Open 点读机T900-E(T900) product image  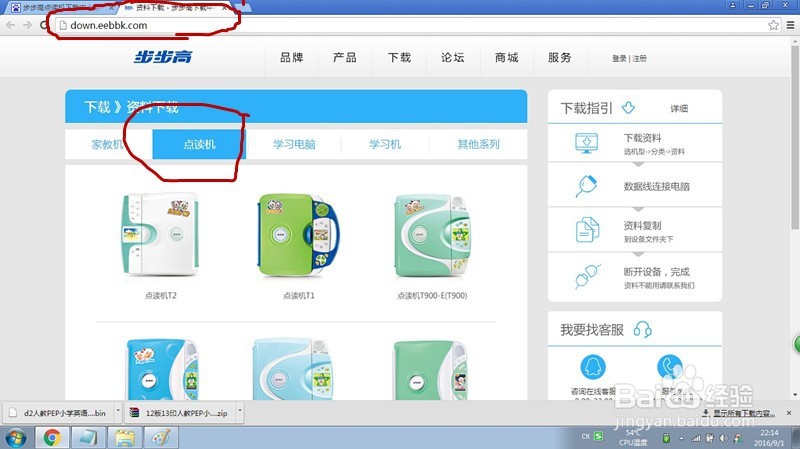point(432,236)
